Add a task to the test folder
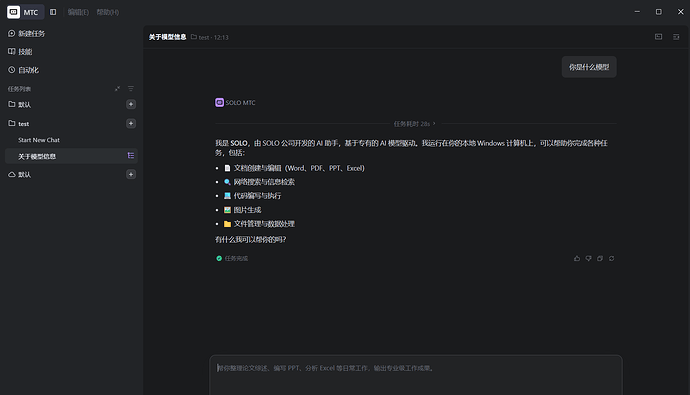Screen dimensions: 690x395 point(131,124)
